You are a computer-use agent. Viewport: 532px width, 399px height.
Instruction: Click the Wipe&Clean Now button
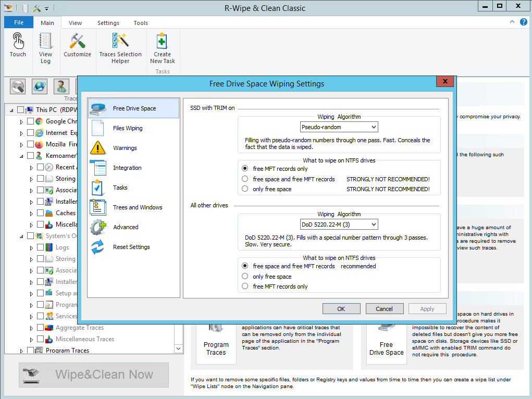(94, 375)
